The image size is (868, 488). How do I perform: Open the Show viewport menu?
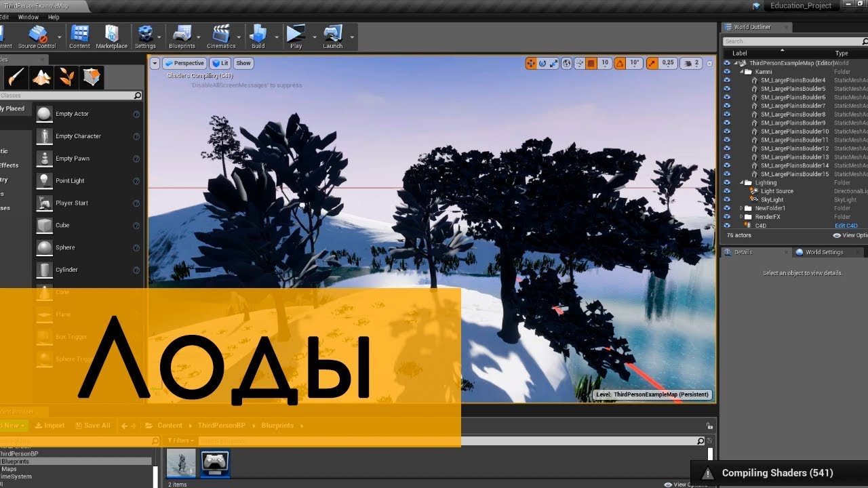pyautogui.click(x=243, y=63)
